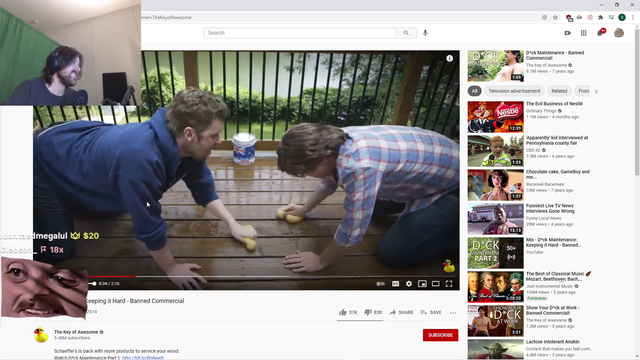This screenshot has height=360, width=640.
Task: Open the YouTube apps grid
Action: pyautogui.click(x=584, y=33)
